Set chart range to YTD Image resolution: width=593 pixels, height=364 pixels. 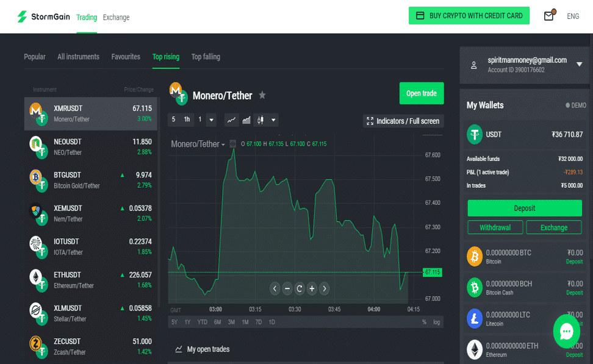pos(203,322)
